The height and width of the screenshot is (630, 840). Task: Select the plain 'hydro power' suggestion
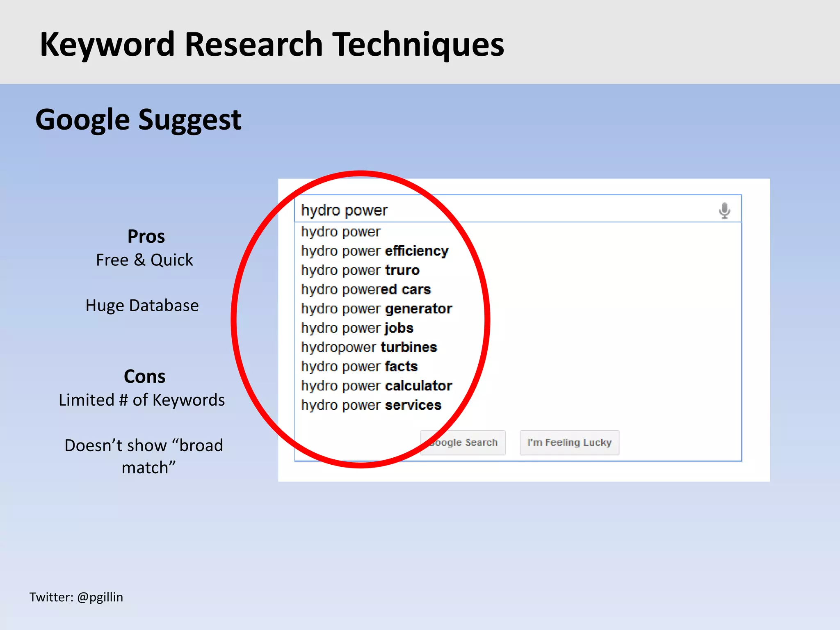(x=341, y=232)
